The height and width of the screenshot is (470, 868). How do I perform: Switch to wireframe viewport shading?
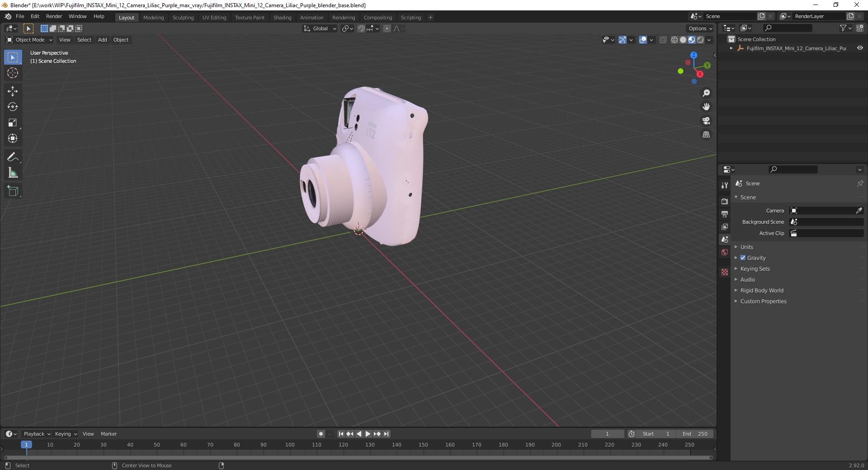click(675, 40)
